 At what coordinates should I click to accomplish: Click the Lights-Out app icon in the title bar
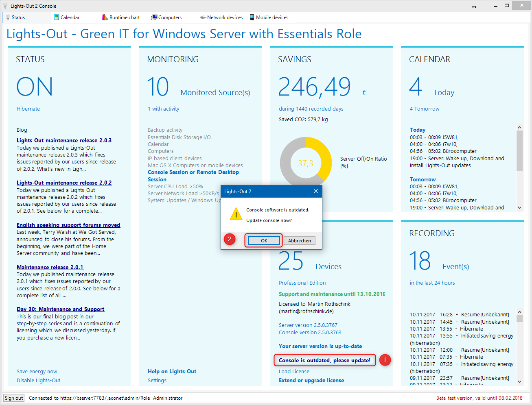(x=5, y=6)
